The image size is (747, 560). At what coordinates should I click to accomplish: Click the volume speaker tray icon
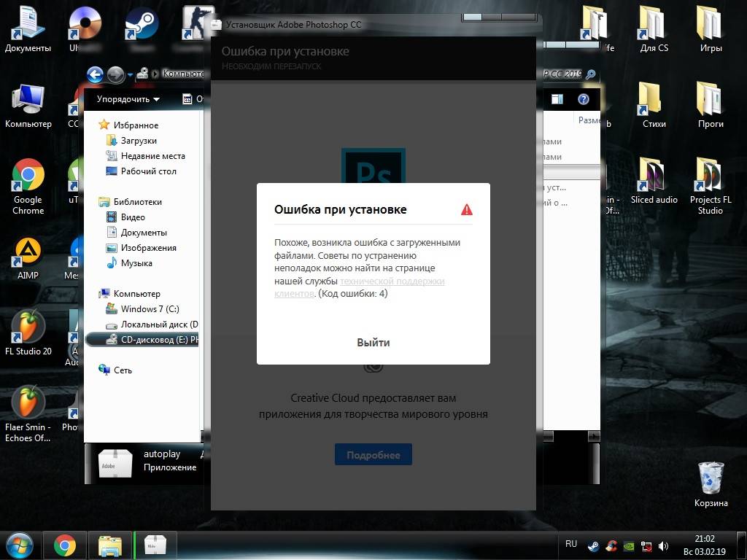tap(662, 546)
